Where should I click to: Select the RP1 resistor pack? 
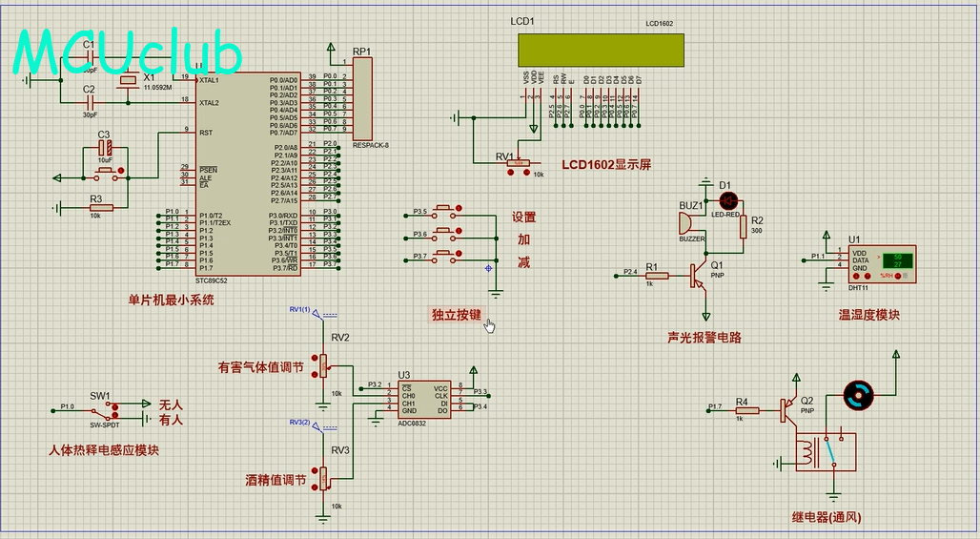[x=363, y=98]
